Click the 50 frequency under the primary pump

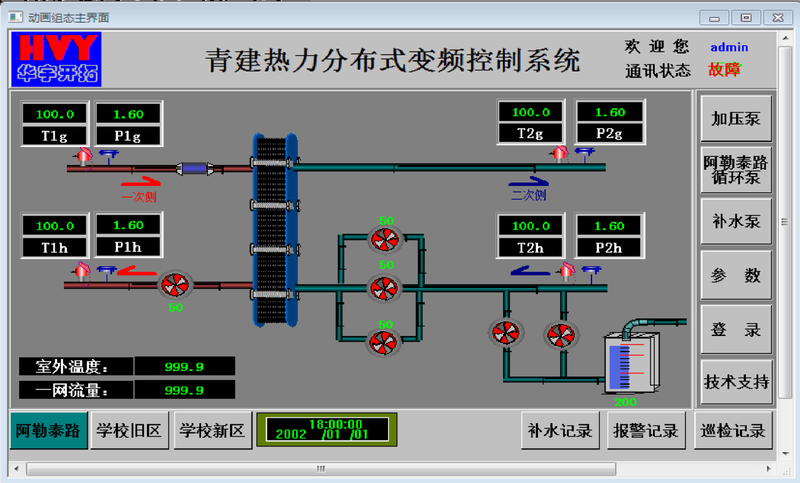pyautogui.click(x=176, y=307)
